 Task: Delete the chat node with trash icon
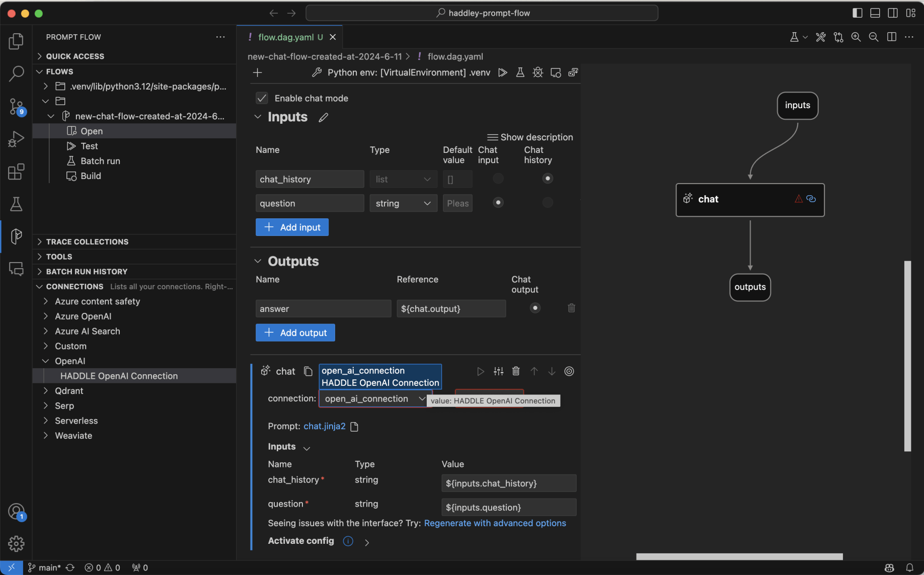point(516,371)
